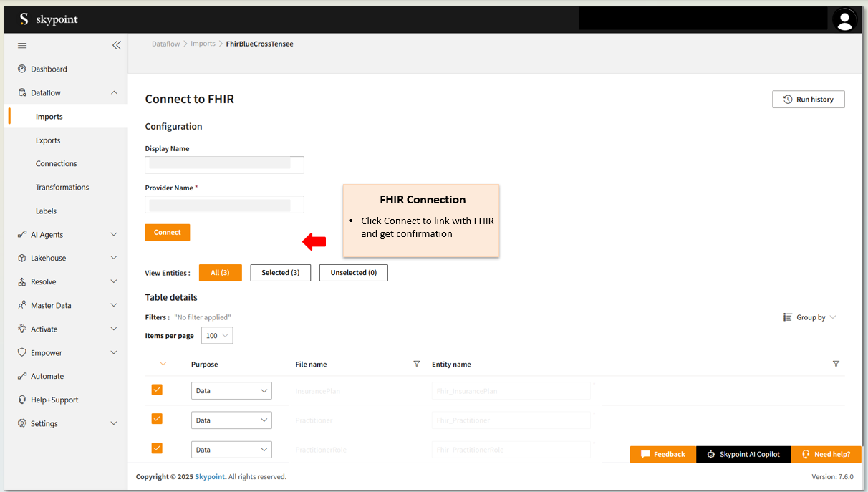Viewport: 868px width, 492px height.
Task: Click the Dashboard gauge icon
Action: tap(22, 69)
